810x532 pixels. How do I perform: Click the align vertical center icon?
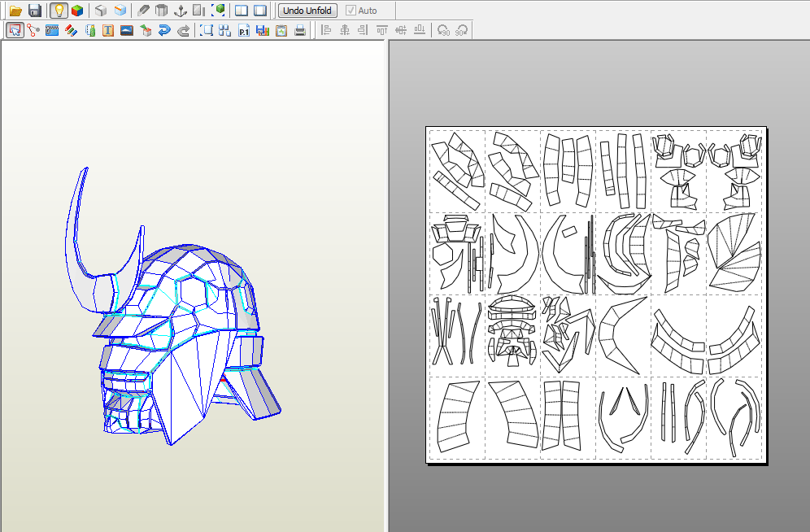tap(401, 30)
